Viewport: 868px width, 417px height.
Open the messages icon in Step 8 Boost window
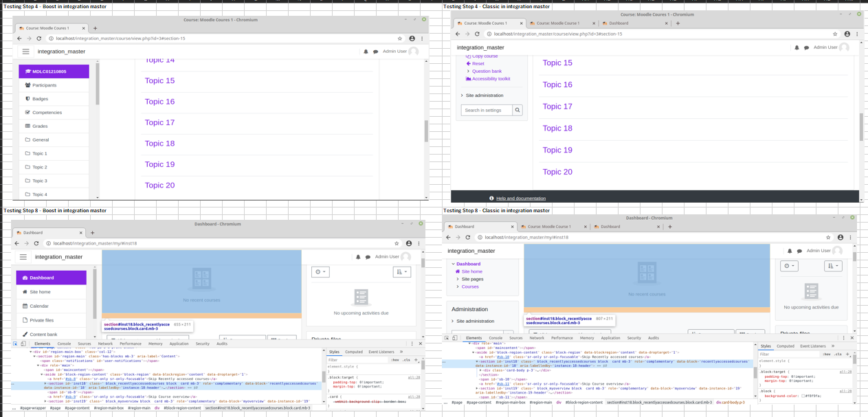pos(368,257)
